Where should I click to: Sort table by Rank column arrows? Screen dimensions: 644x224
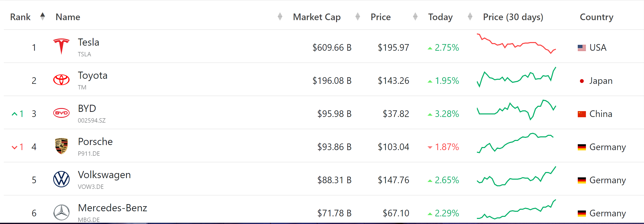(43, 17)
